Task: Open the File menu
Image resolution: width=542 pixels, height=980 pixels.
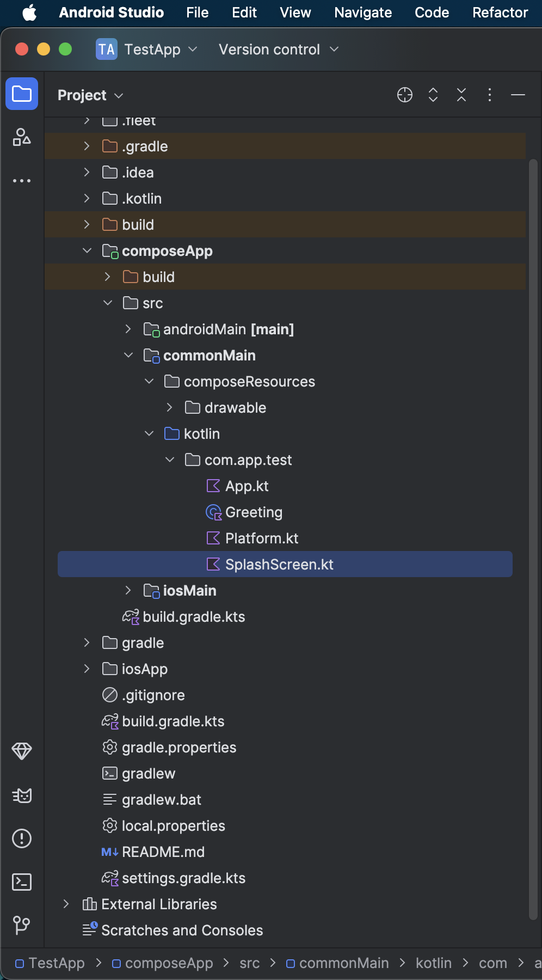Action: coord(198,13)
